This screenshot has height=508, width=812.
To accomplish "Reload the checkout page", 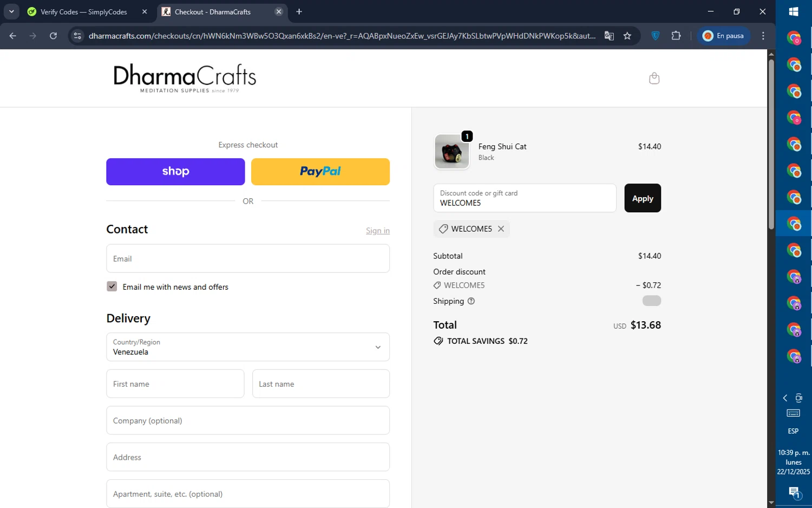I will coord(53,36).
